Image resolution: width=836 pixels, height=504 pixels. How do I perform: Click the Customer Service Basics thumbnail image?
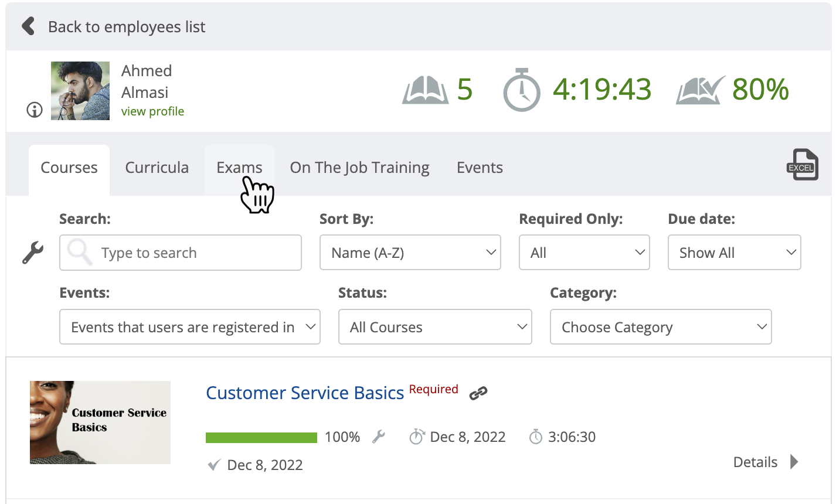point(100,423)
